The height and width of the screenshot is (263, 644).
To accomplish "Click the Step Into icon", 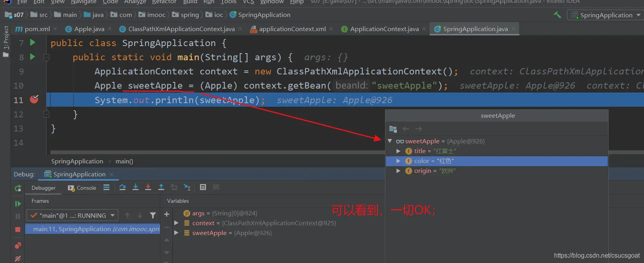I will point(136,187).
